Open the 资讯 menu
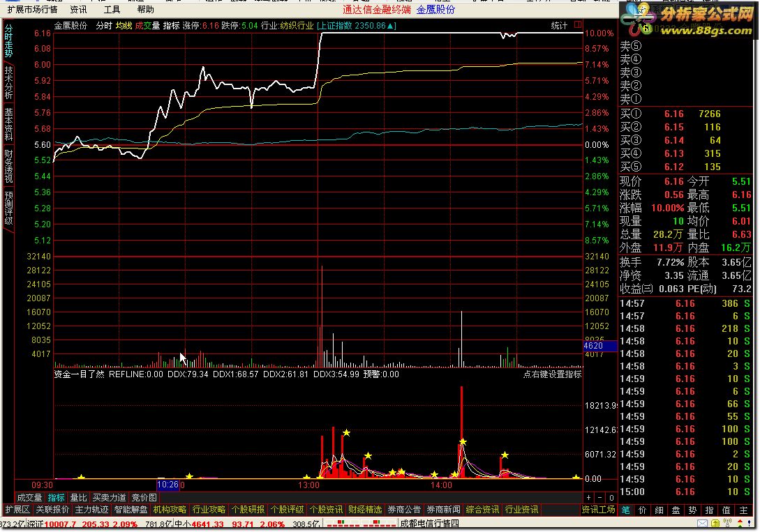This screenshot has width=760, height=532. (79, 10)
